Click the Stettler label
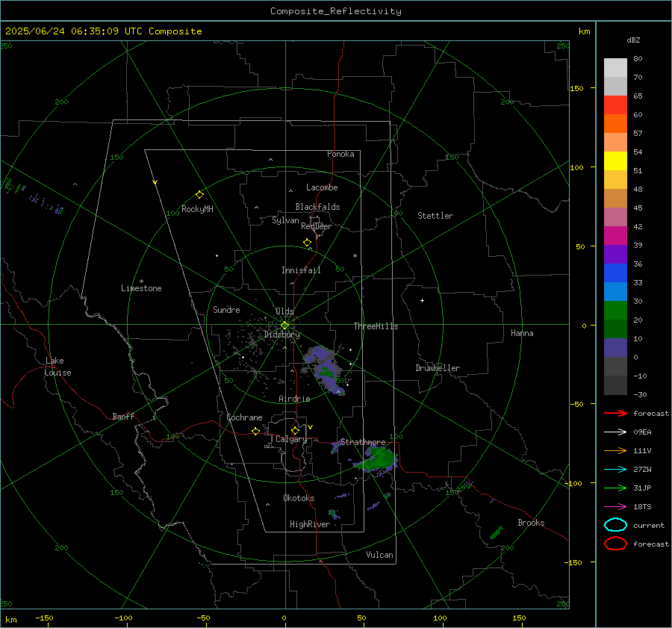672x628 pixels. [435, 216]
